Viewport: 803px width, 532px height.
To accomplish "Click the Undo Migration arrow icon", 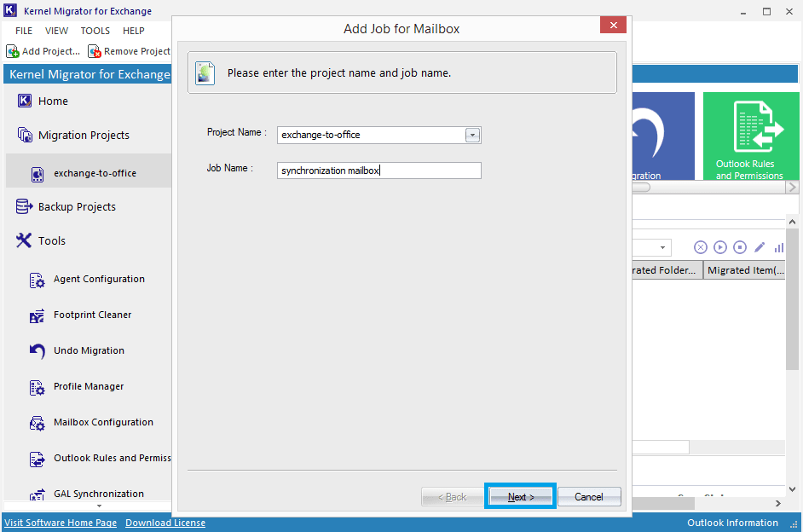I will pyautogui.click(x=37, y=351).
